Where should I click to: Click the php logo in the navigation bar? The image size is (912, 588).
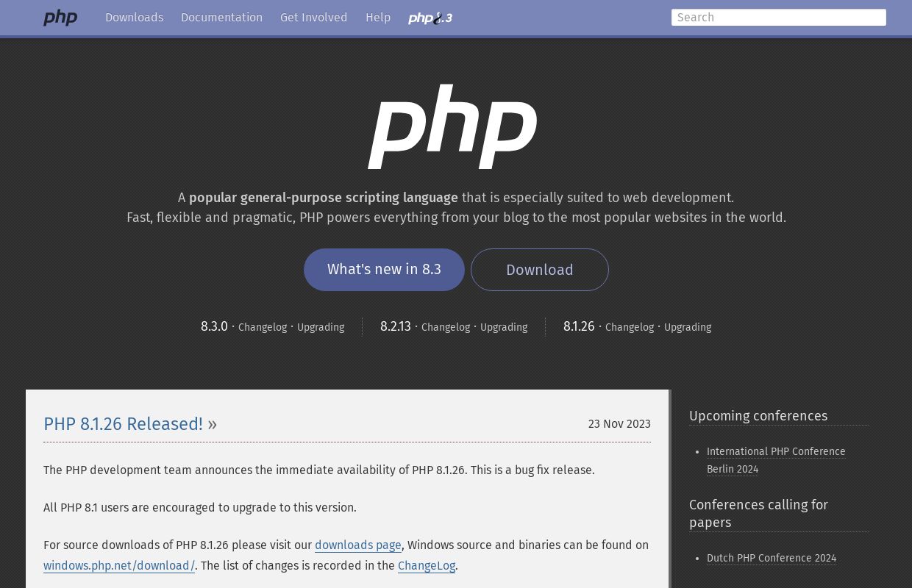point(60,18)
